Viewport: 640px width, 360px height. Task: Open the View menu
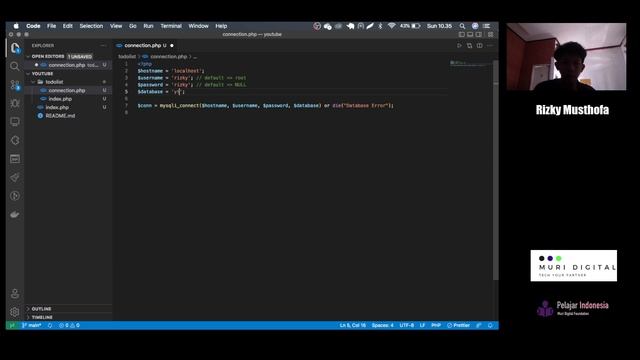tap(116, 26)
